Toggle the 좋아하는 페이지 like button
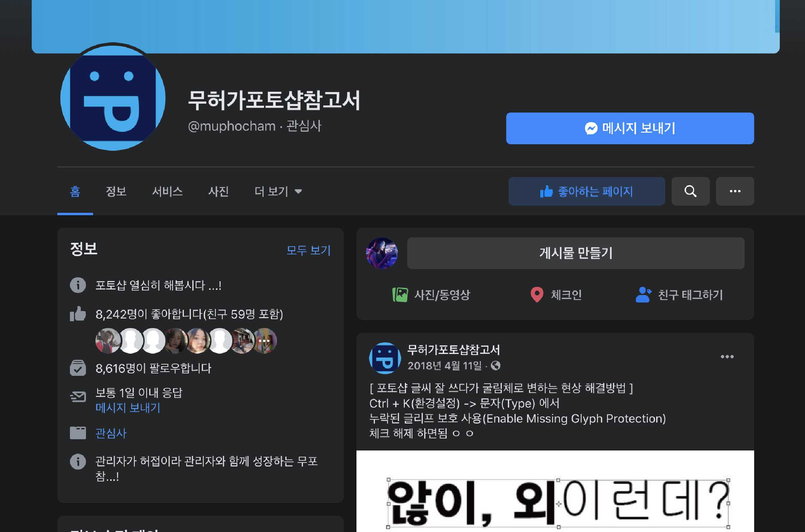Image resolution: width=805 pixels, height=532 pixels. point(586,191)
